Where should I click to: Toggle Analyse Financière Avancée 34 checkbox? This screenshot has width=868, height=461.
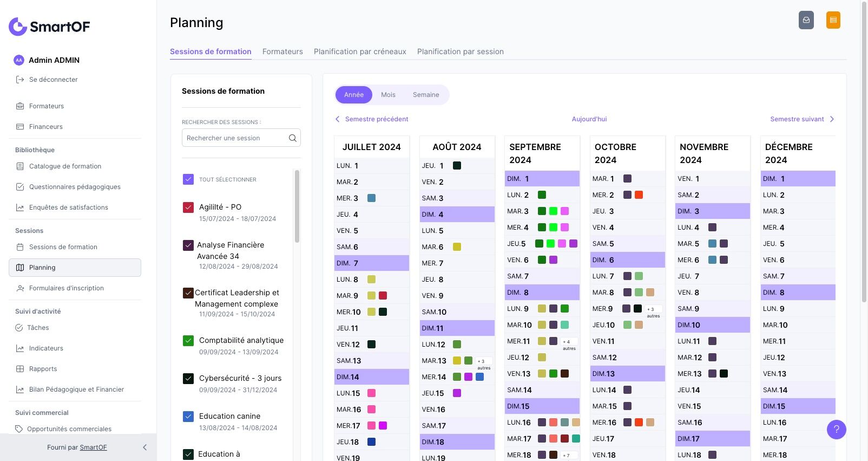(188, 245)
